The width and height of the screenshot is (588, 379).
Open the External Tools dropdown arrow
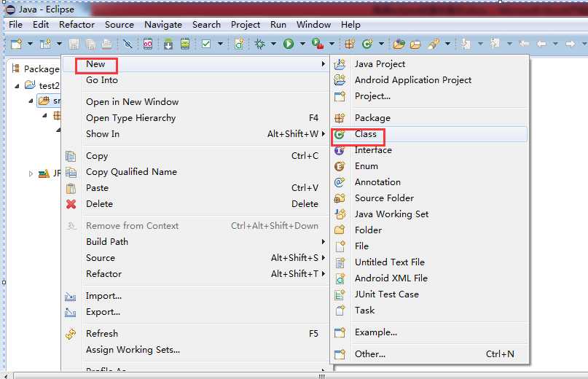(332, 44)
